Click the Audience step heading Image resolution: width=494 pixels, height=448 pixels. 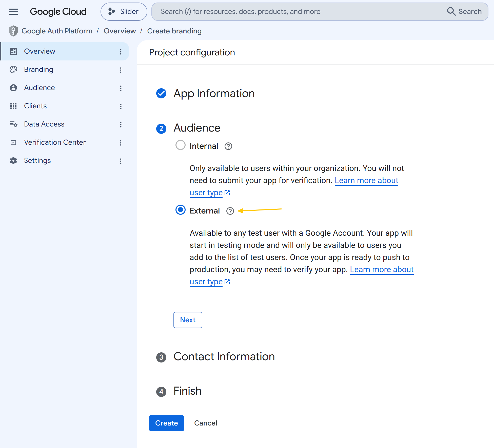[x=197, y=128]
